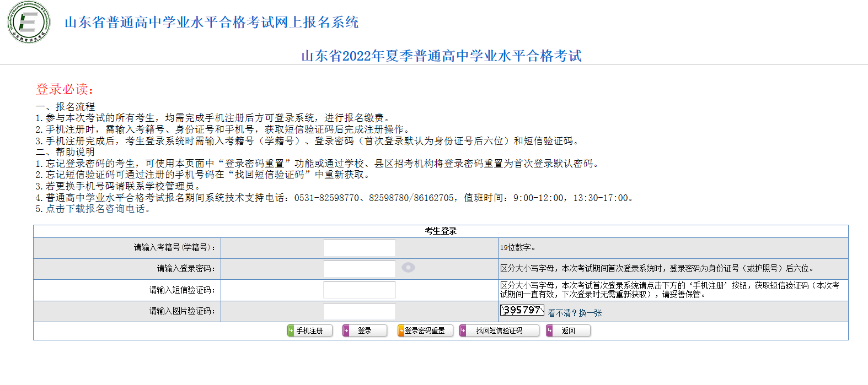Click the 请输入考籍号 field label
The height and width of the screenshot is (385, 868).
tap(175, 248)
